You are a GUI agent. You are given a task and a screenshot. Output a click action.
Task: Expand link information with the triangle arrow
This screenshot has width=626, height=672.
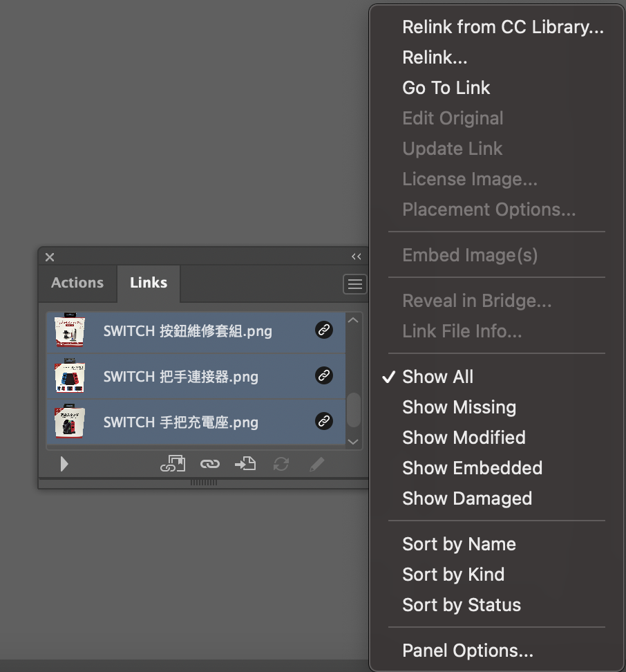64,463
